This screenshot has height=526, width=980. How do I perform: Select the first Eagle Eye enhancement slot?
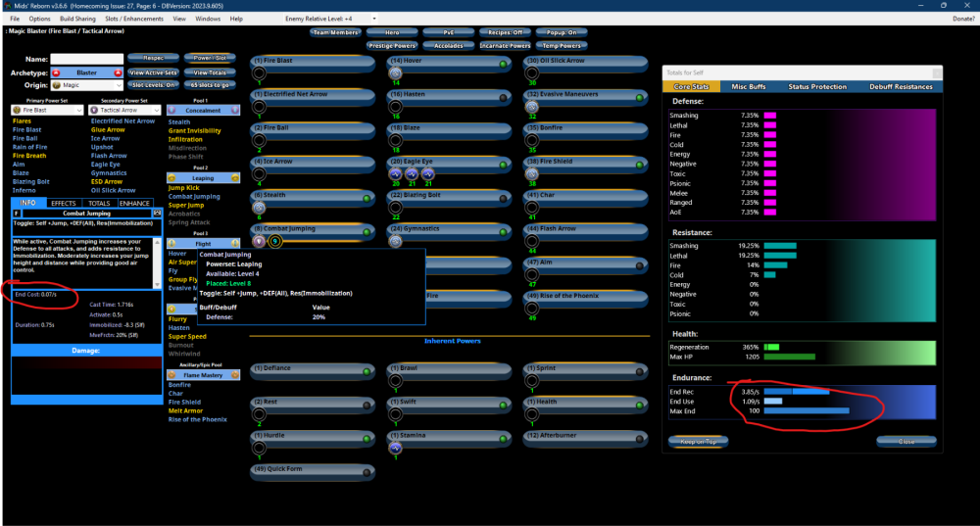pos(396,173)
